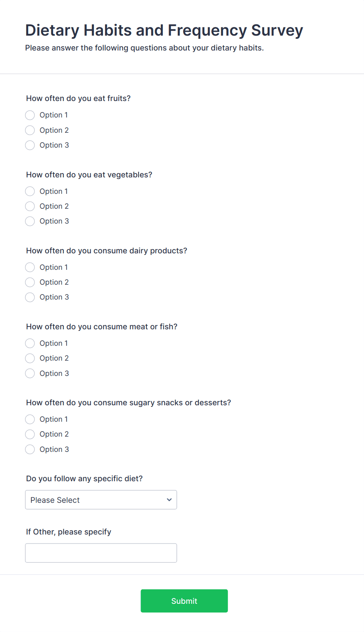Submit the dietary survey form
Viewport: 364px width, 632px height.
pos(184,601)
